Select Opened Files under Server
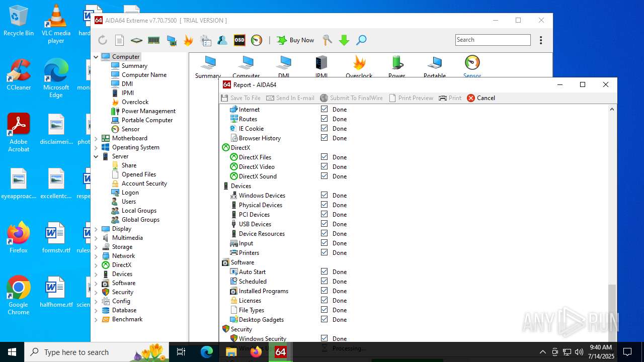The image size is (644, 362). 139,174
